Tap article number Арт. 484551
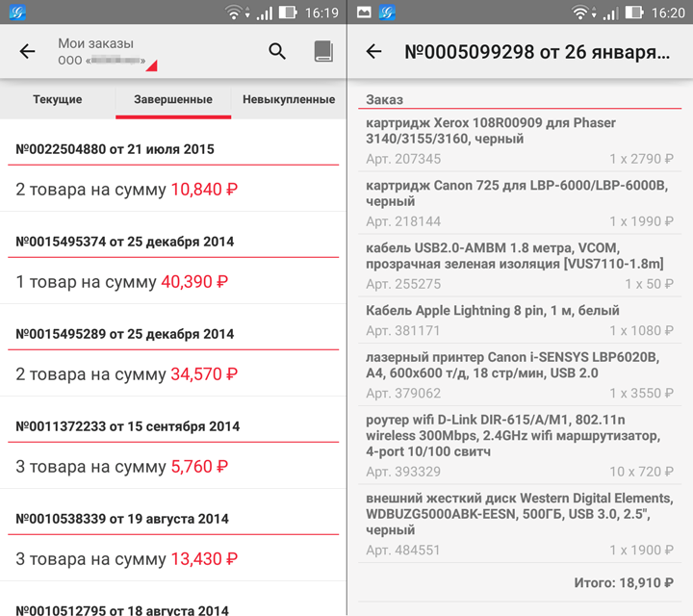 403,551
